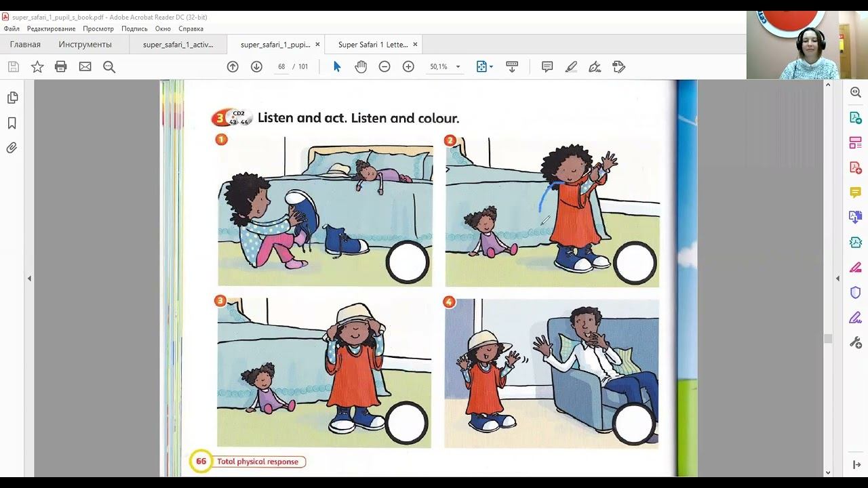The image size is (868, 488).
Task: Open Fill & Sign tool in the right pane
Action: coord(856,317)
